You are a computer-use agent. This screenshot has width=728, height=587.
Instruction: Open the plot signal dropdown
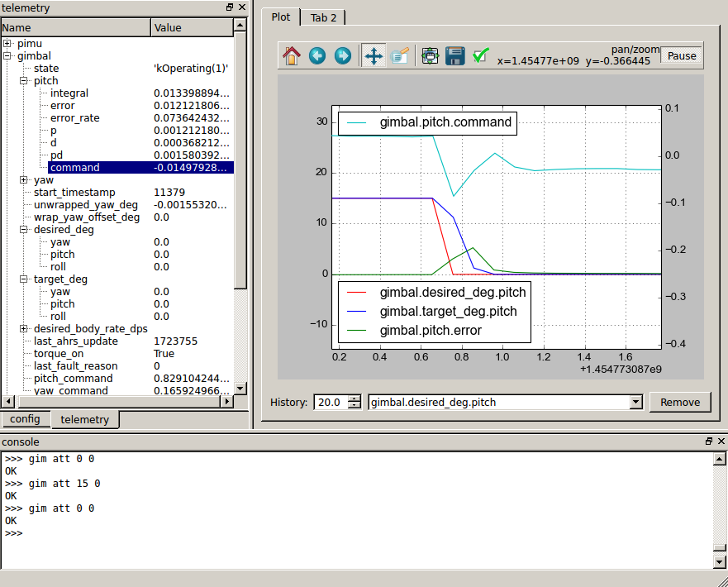coord(636,402)
